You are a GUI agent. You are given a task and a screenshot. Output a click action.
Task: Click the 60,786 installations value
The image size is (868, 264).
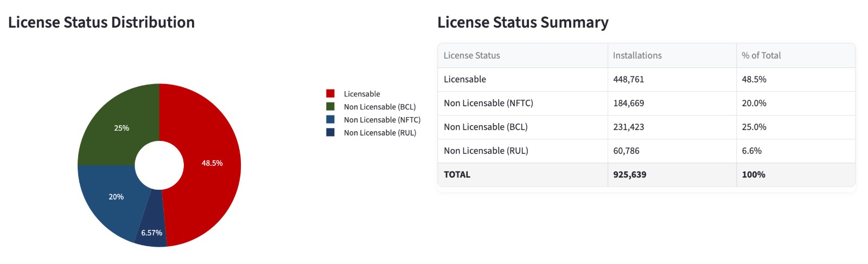626,151
